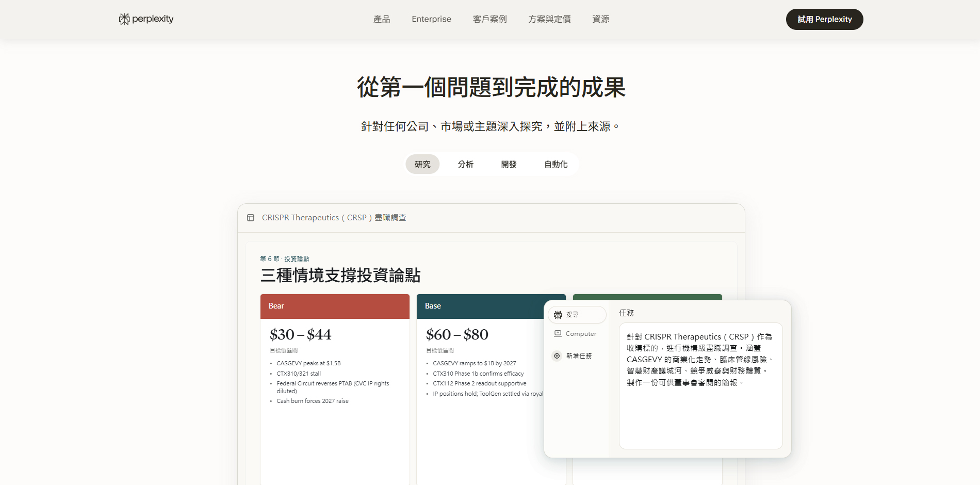Image resolution: width=980 pixels, height=485 pixels.
Task: Select 搜尋 in the task sidebar
Action: (x=577, y=315)
